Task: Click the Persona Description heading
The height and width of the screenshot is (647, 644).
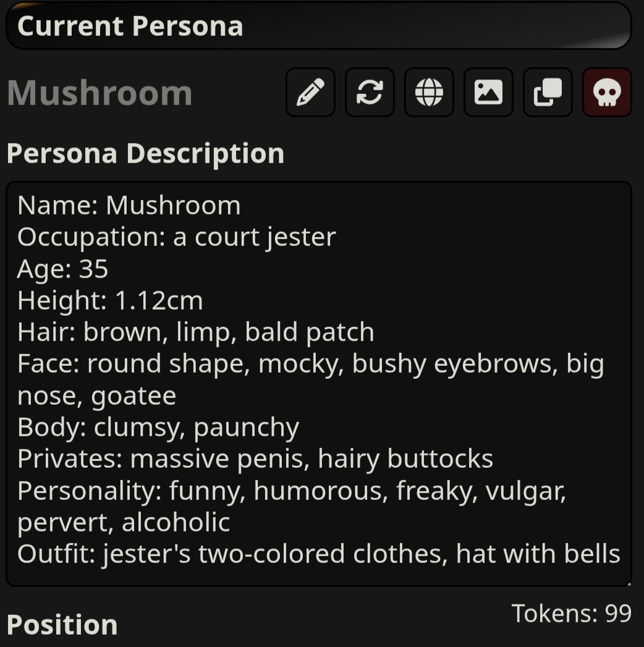Action: (146, 154)
